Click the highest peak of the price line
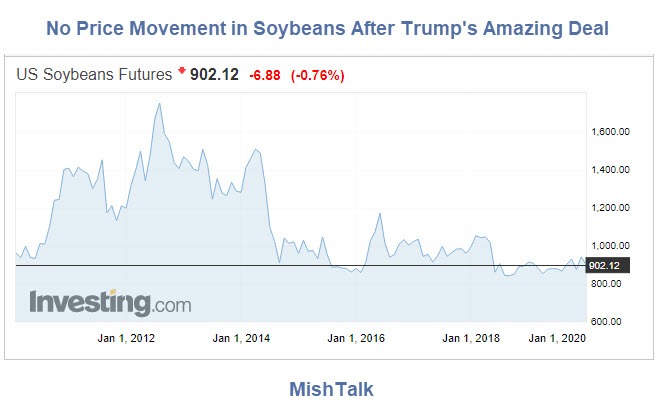 [x=160, y=103]
